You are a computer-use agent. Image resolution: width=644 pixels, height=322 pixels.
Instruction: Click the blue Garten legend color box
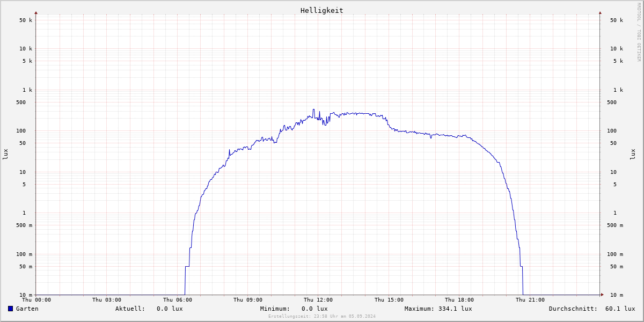click(x=10, y=309)
